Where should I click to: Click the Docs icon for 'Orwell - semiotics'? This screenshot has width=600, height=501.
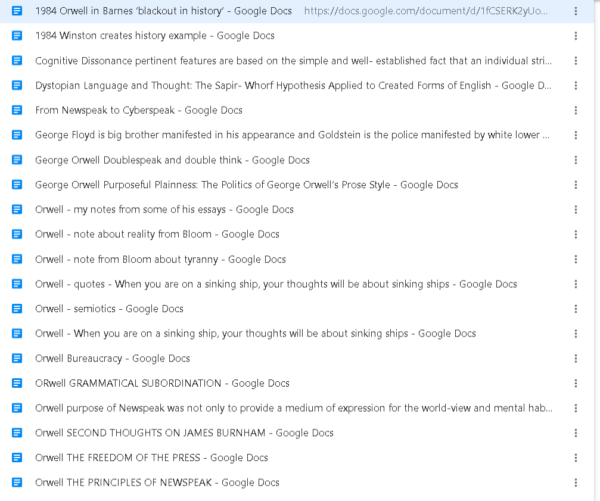17,309
